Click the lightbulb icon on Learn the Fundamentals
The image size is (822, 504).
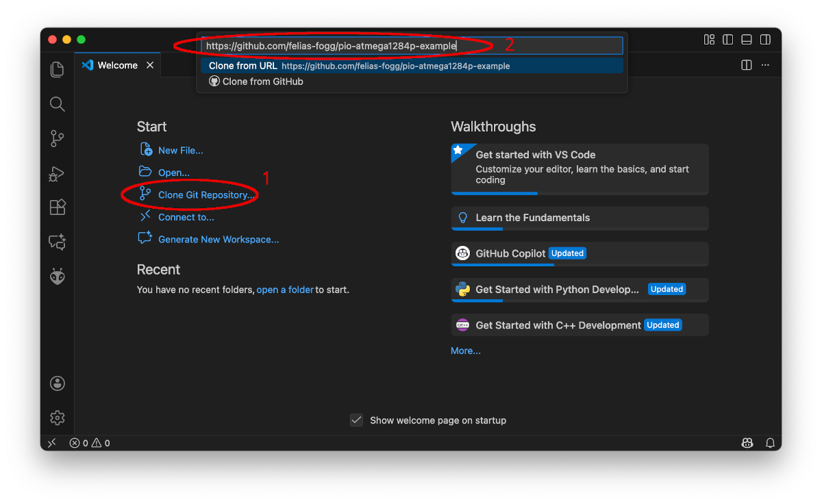pos(463,217)
